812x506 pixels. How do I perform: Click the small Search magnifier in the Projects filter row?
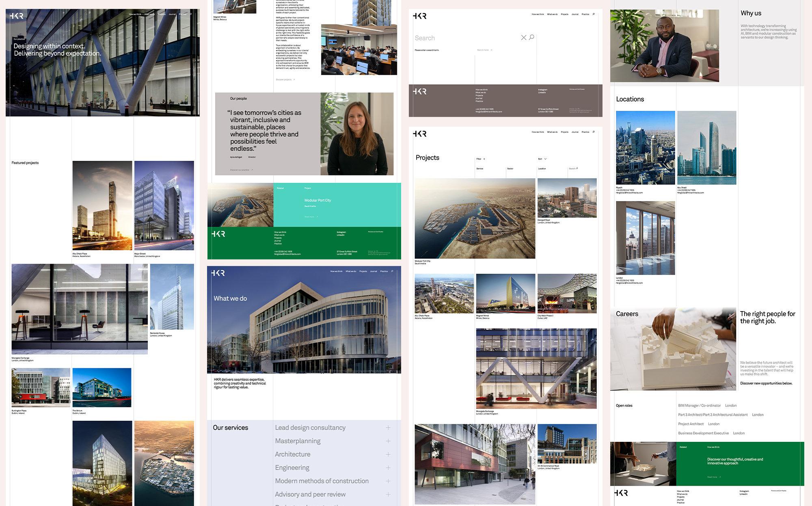coord(577,169)
